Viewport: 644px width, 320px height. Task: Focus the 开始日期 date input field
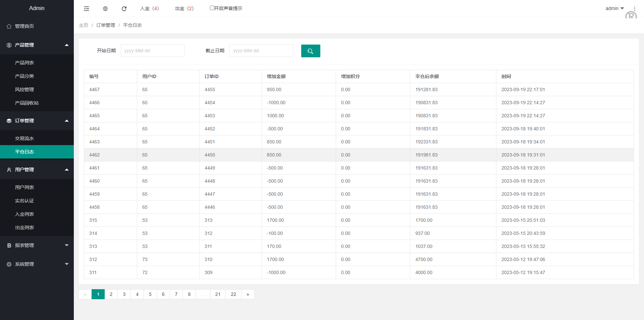(152, 51)
